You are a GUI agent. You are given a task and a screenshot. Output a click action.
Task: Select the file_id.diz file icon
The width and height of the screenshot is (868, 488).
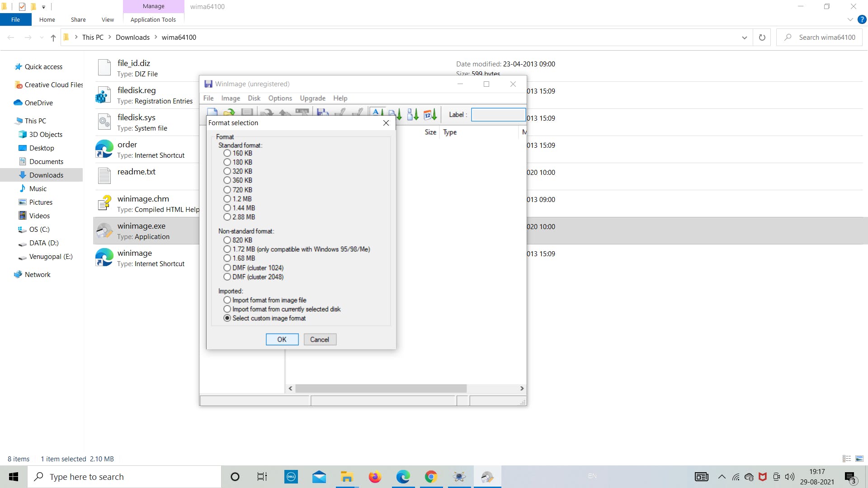[x=104, y=67]
